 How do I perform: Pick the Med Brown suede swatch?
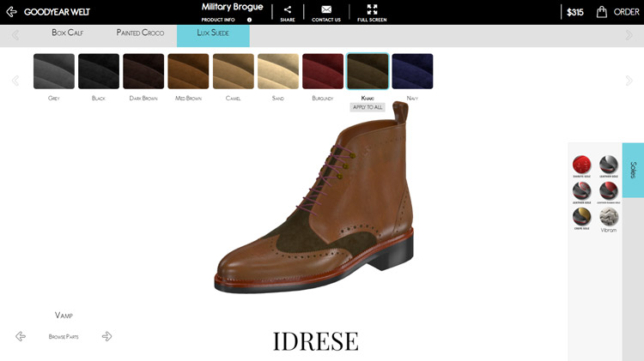tap(188, 71)
